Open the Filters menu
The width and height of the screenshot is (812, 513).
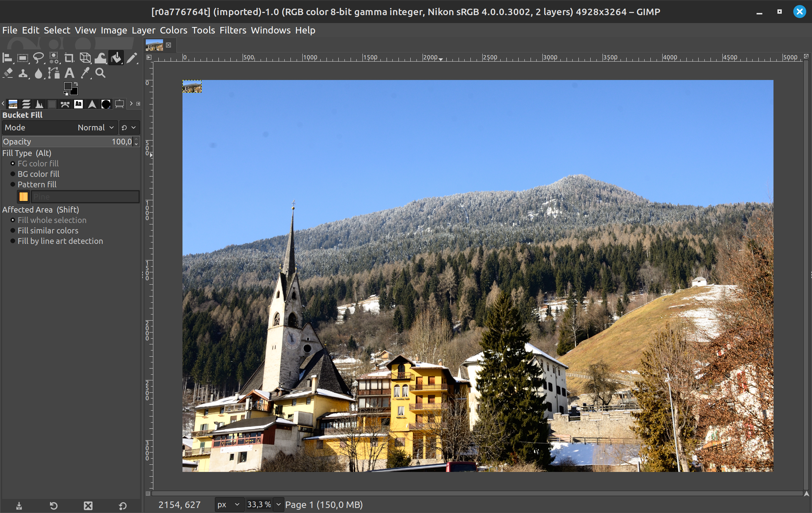click(233, 30)
